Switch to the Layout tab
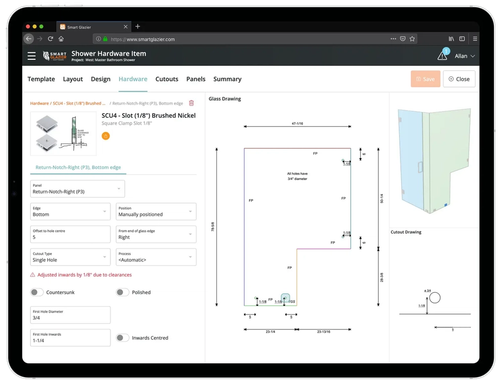 tap(73, 79)
